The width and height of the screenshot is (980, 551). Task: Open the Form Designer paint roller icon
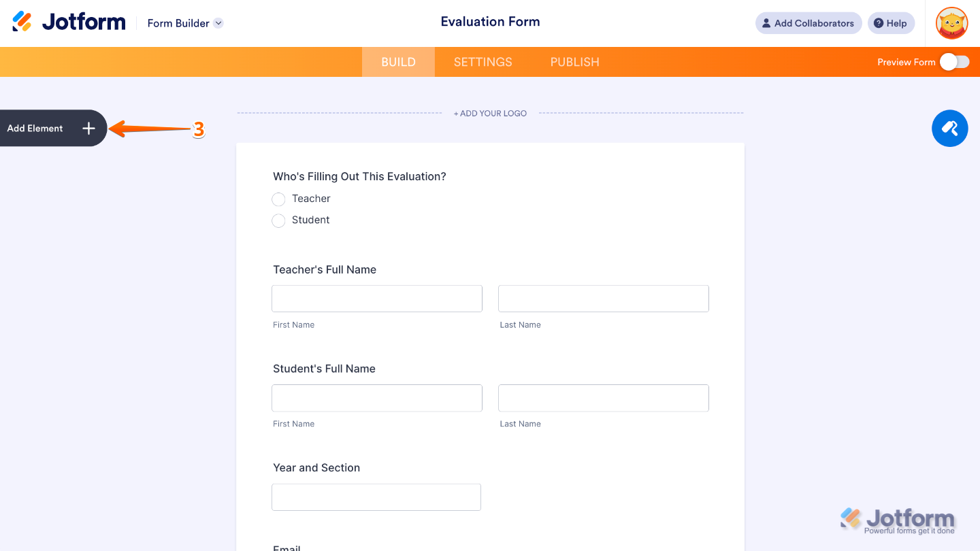949,128
